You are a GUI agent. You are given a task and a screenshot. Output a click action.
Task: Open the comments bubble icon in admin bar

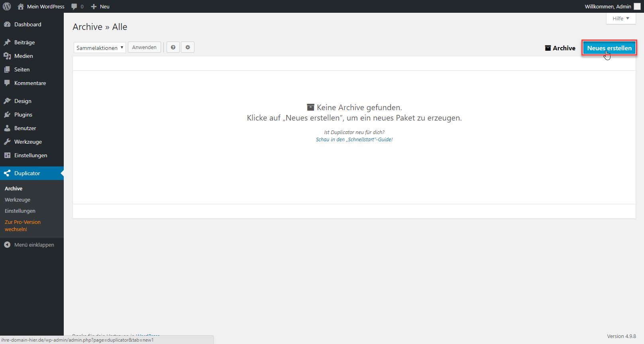(x=75, y=6)
